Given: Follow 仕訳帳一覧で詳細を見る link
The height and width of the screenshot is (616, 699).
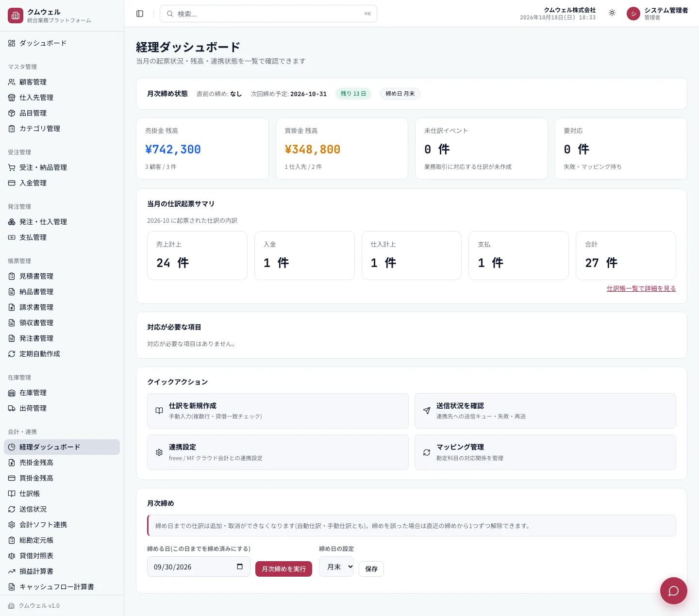Looking at the screenshot, I should [641, 288].
